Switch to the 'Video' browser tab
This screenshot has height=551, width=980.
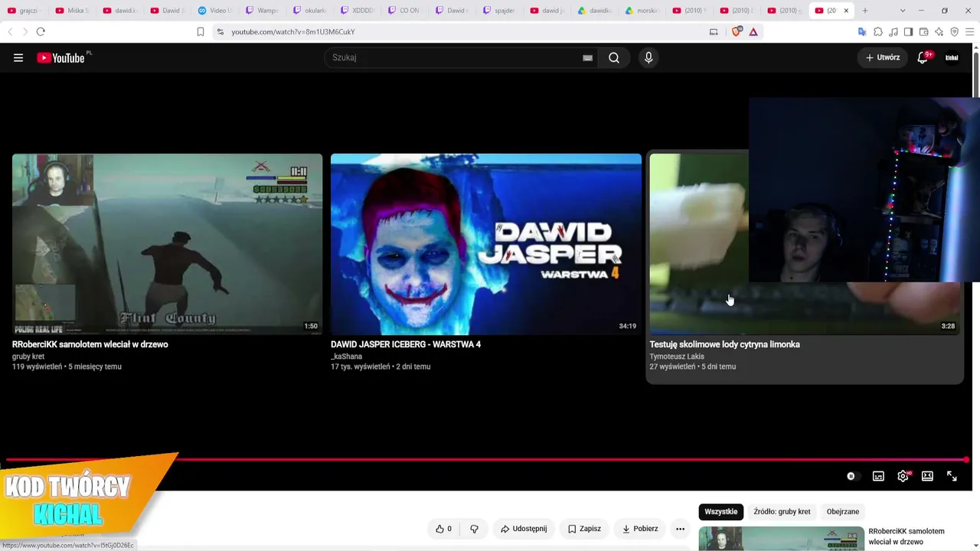(215, 11)
